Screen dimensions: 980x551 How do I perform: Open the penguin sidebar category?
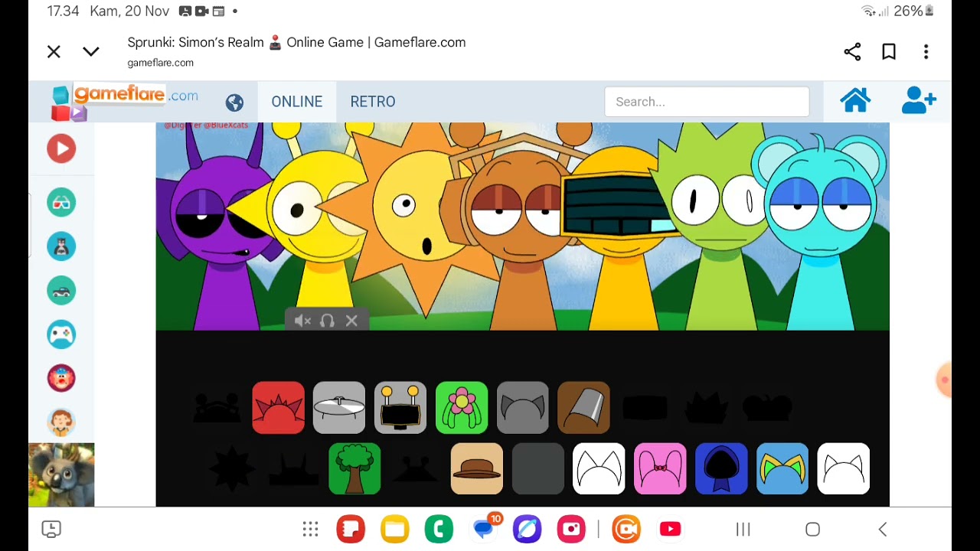pos(61,246)
